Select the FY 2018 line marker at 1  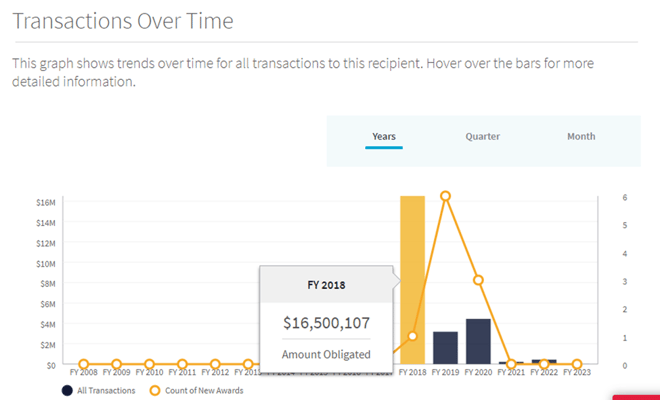pyautogui.click(x=412, y=336)
